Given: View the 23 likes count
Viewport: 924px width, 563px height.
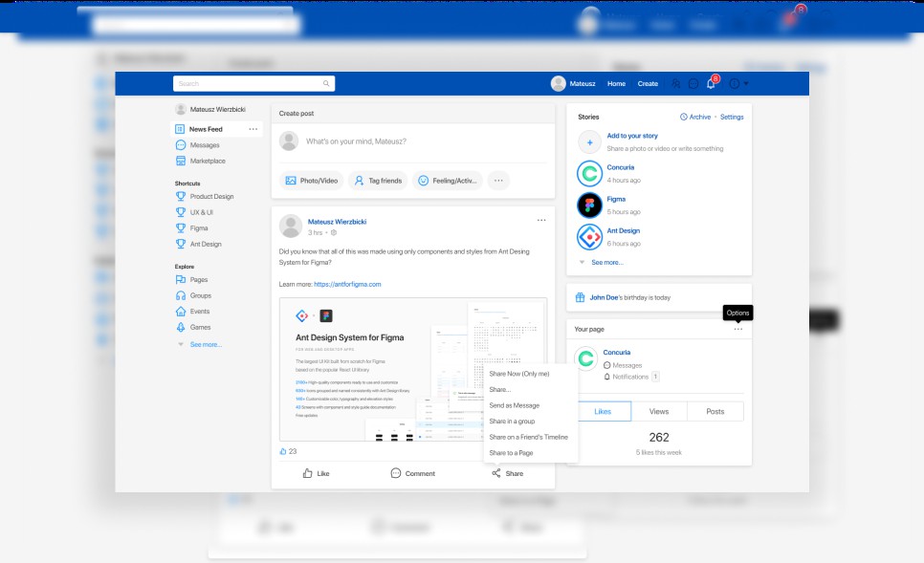Looking at the screenshot, I should (x=288, y=451).
